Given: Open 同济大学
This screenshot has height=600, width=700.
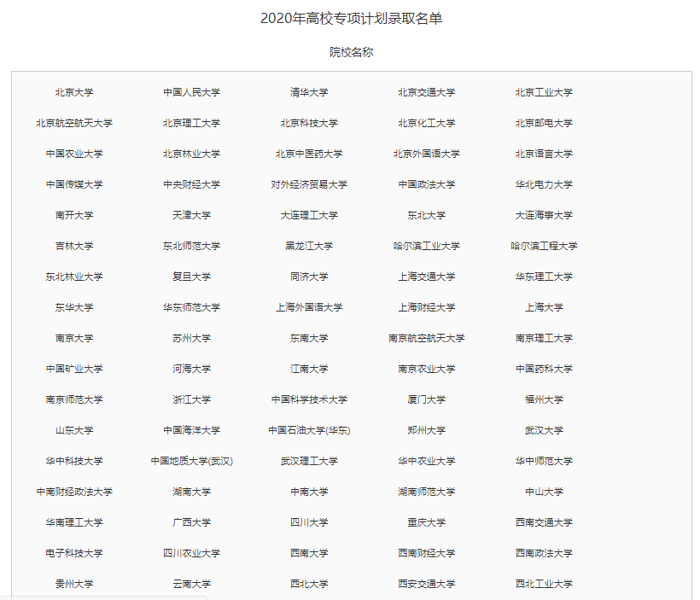Looking at the screenshot, I should point(309,277).
